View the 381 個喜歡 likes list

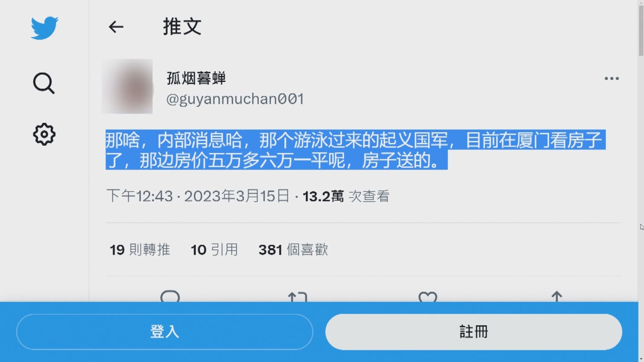(x=293, y=250)
